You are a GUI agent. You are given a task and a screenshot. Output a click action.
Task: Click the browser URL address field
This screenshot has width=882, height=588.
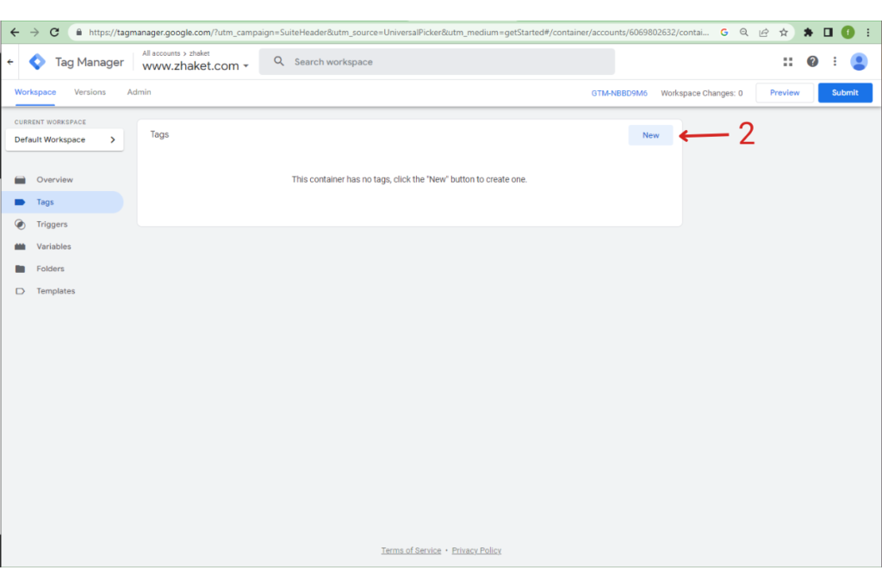tap(398, 33)
